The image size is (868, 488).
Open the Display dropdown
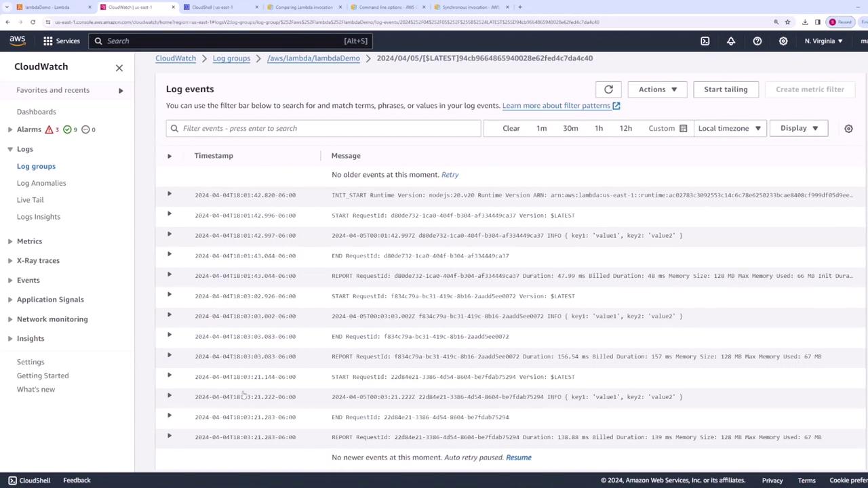799,129
